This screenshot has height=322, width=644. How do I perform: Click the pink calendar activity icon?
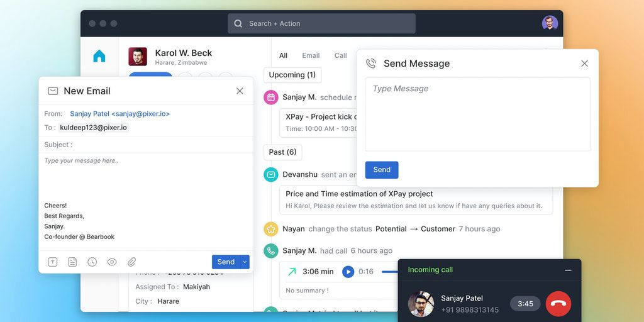(x=271, y=97)
